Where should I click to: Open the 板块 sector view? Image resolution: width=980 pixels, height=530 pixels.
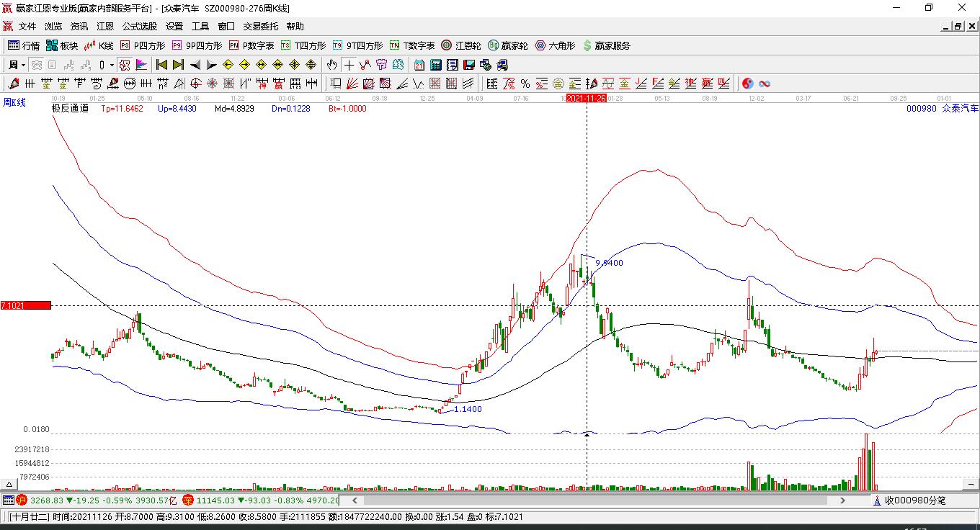point(61,45)
